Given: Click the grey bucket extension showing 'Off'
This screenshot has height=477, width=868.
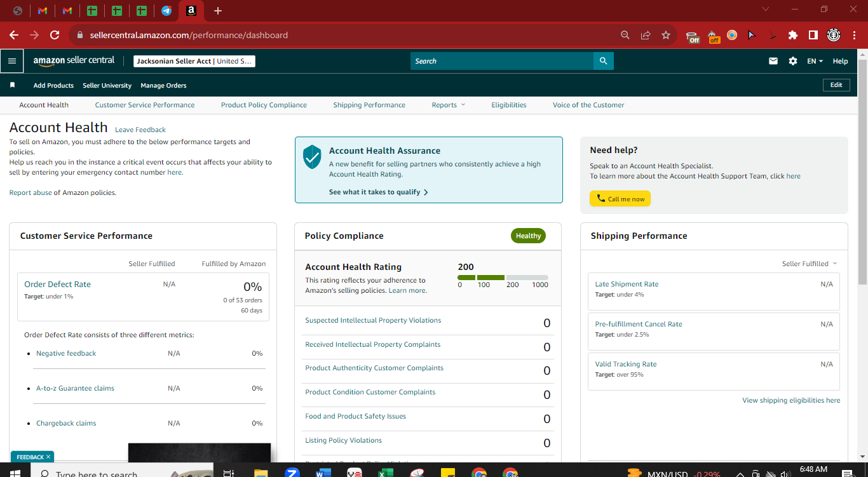Looking at the screenshot, I should click(x=693, y=36).
